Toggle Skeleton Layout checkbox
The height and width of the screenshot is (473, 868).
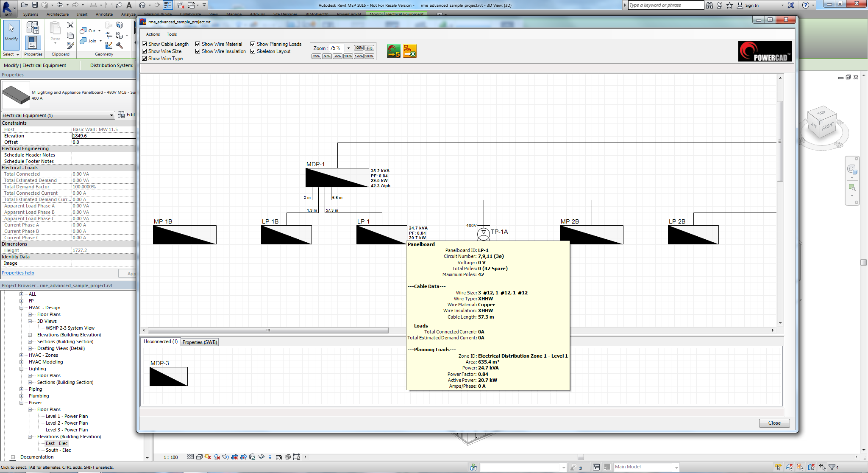[x=253, y=51]
